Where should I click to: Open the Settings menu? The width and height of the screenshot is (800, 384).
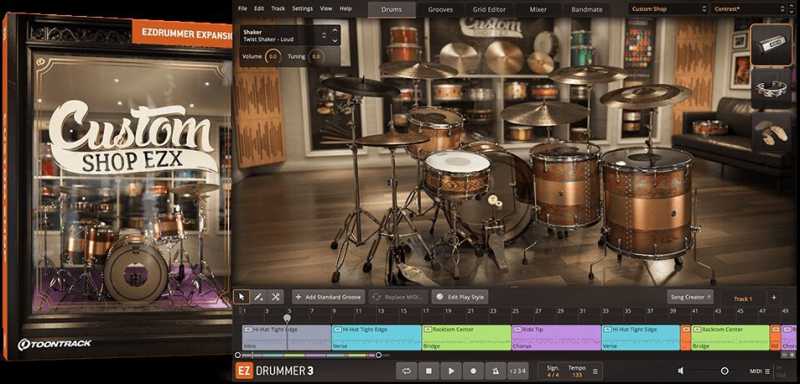[303, 9]
